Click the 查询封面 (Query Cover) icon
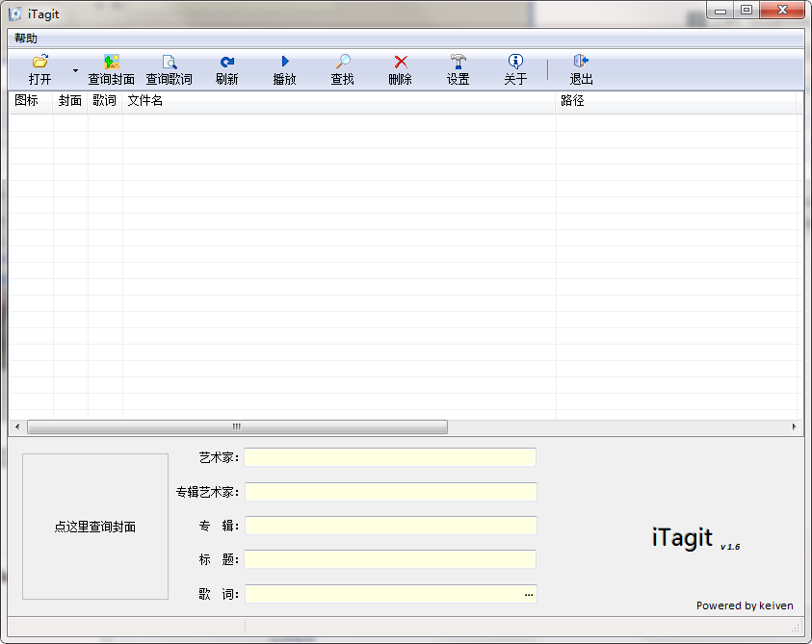The width and height of the screenshot is (812, 644). 111,69
